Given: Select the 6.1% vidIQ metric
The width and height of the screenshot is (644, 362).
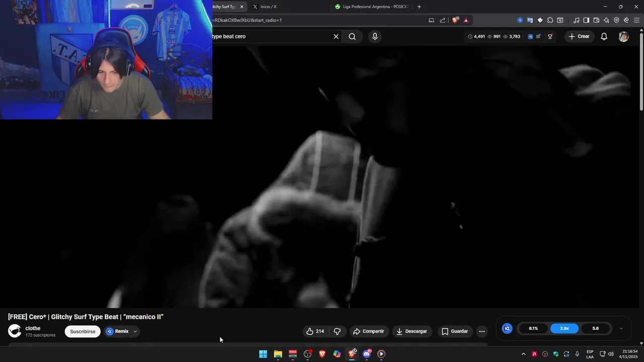Looking at the screenshot, I should [x=533, y=328].
